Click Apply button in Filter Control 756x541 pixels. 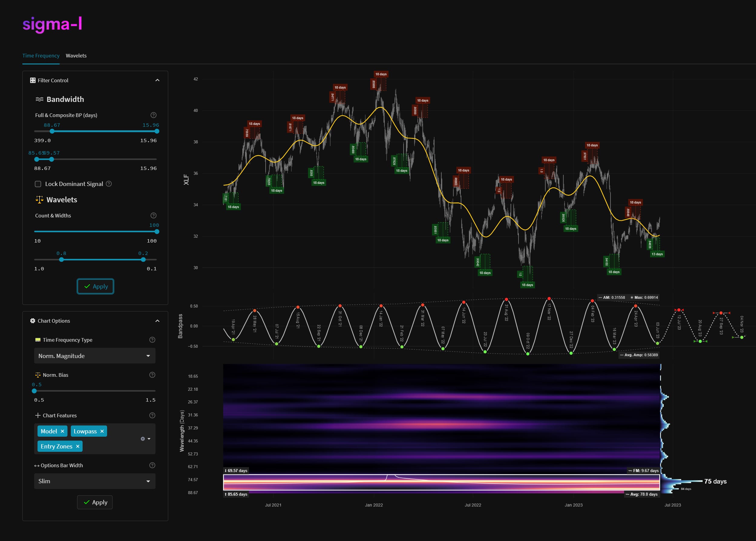95,286
